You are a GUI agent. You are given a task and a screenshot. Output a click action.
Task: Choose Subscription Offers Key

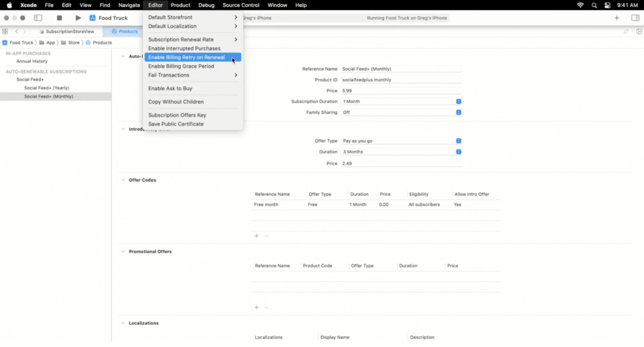(193, 115)
